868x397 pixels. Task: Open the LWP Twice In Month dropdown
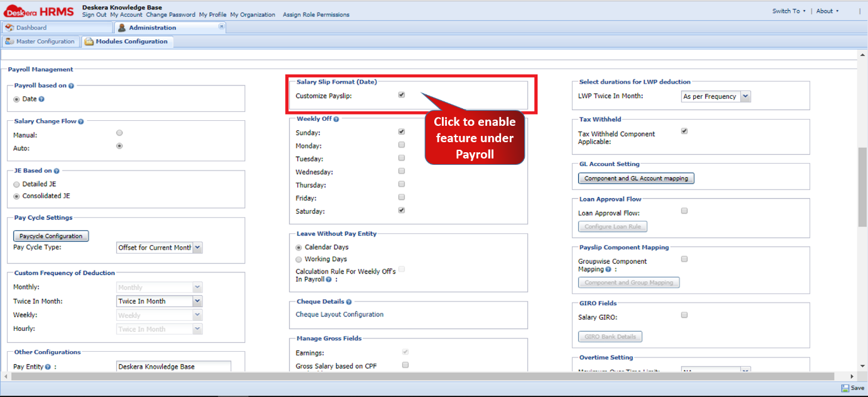point(744,96)
